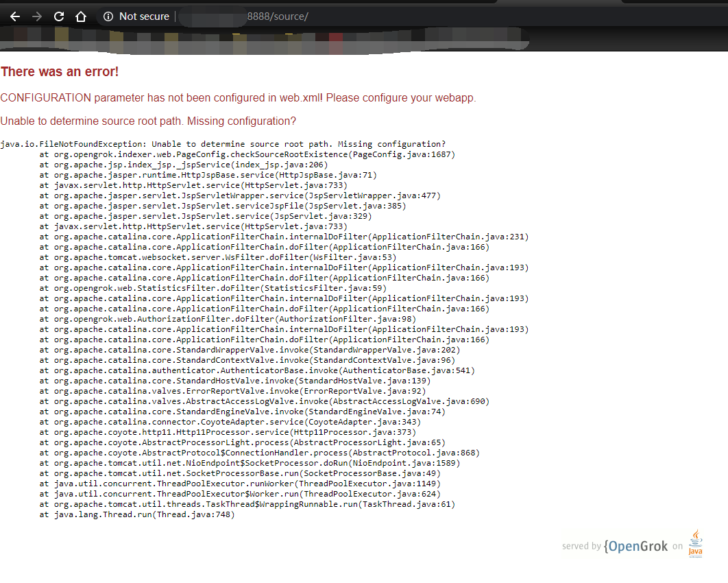
Task: Click the 8888/source/ URL path
Action: click(x=279, y=16)
